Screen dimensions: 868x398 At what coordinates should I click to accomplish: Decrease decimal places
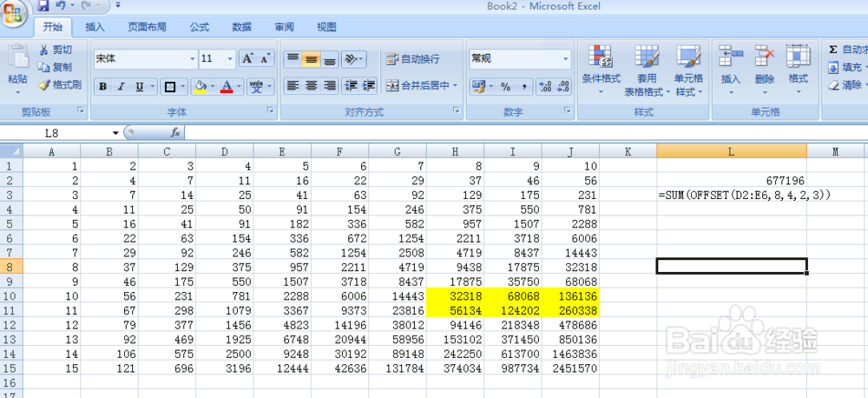[563, 87]
